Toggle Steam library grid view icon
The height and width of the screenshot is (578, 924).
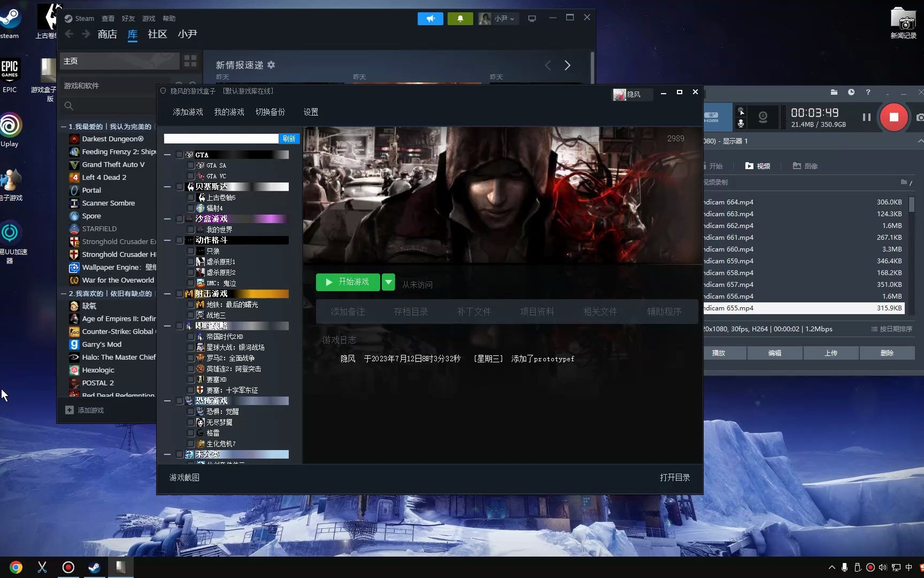[190, 61]
